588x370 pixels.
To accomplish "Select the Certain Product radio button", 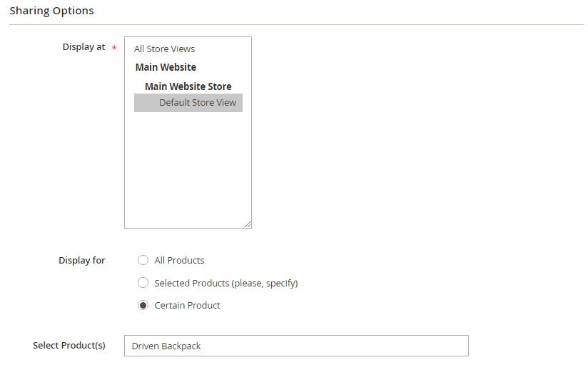I will pyautogui.click(x=143, y=305).
